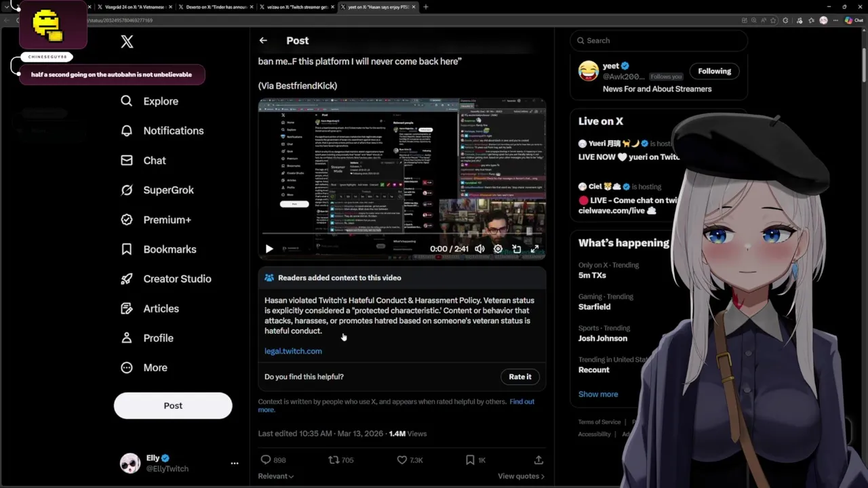868x488 pixels.
Task: Open the legal.twitch.com link
Action: [293, 351]
